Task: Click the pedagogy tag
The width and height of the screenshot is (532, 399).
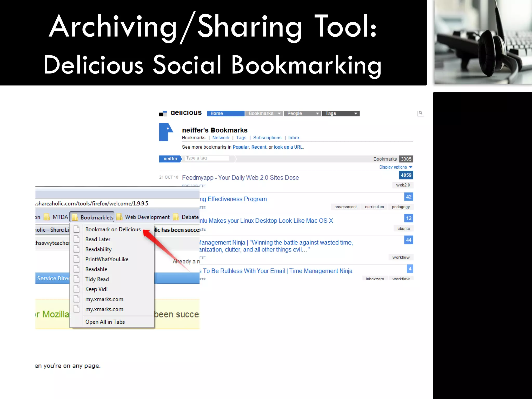Action: tap(401, 207)
